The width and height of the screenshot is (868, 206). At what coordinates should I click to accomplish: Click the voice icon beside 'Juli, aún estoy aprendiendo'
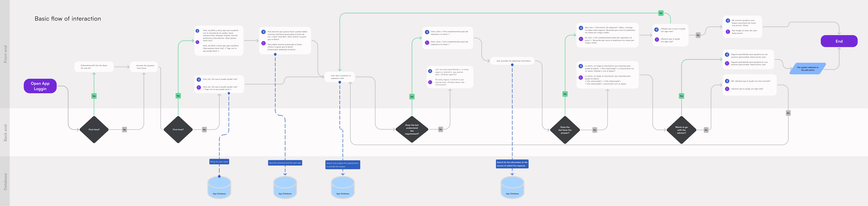point(430,71)
